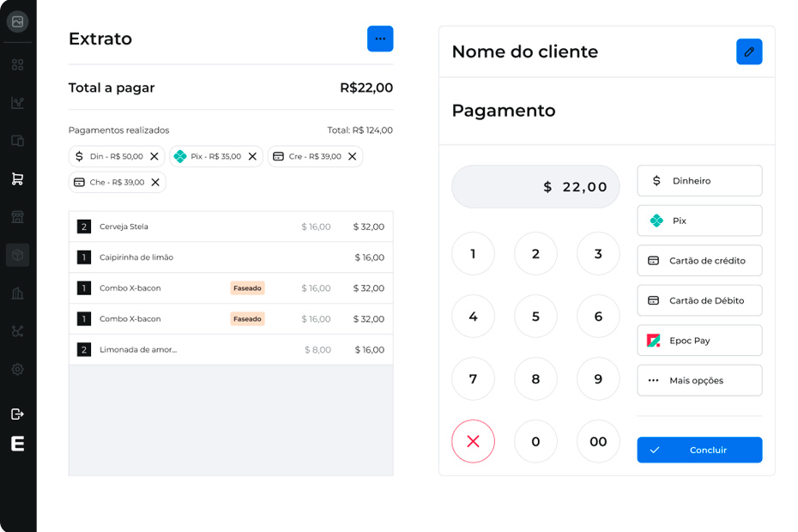The width and height of the screenshot is (798, 532).
Task: Select the shopping cart icon in sidebar
Action: point(17,178)
